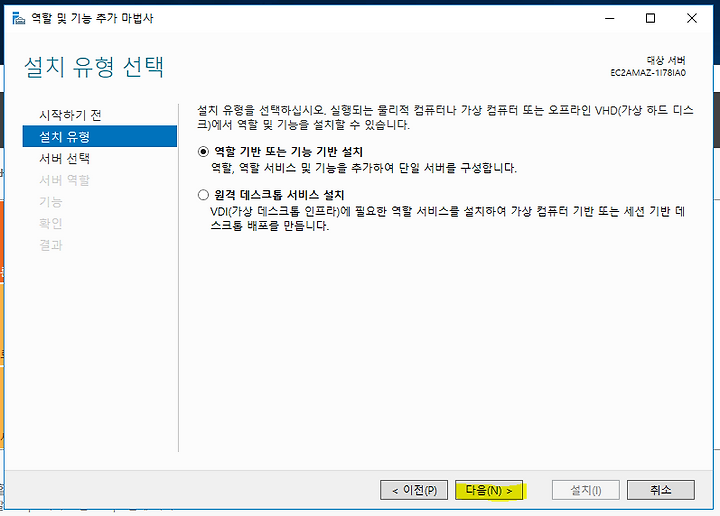Screen dimensions: 720x516
Task: Go to the 서버 선택 step
Action: (64, 158)
